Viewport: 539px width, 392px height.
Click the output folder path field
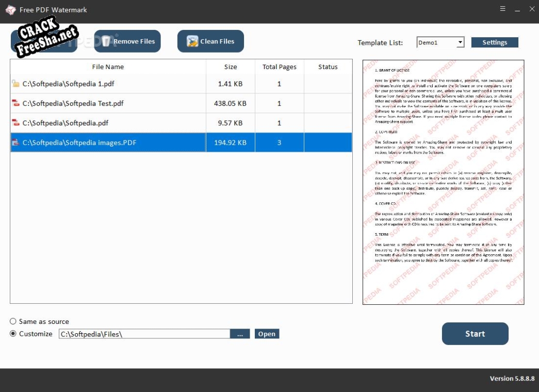pyautogui.click(x=144, y=334)
